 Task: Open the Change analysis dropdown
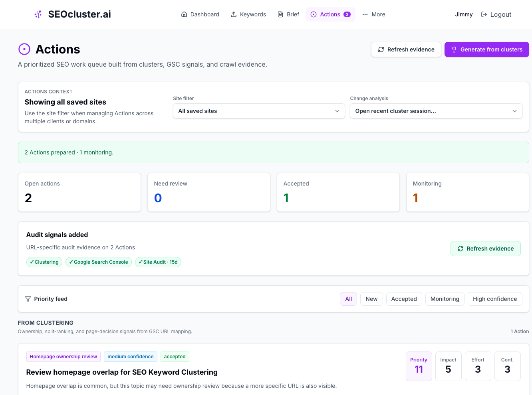[x=436, y=111]
